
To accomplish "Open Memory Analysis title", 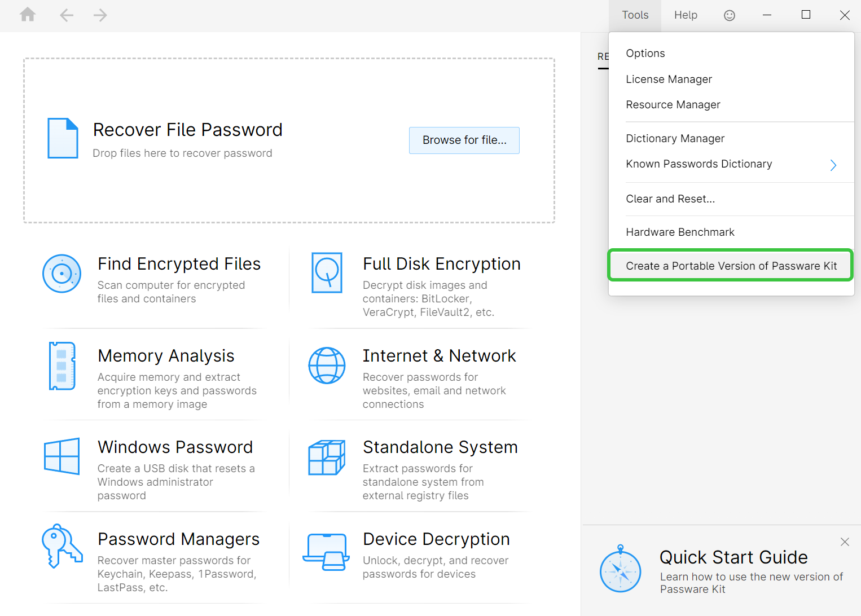I will 166,356.
